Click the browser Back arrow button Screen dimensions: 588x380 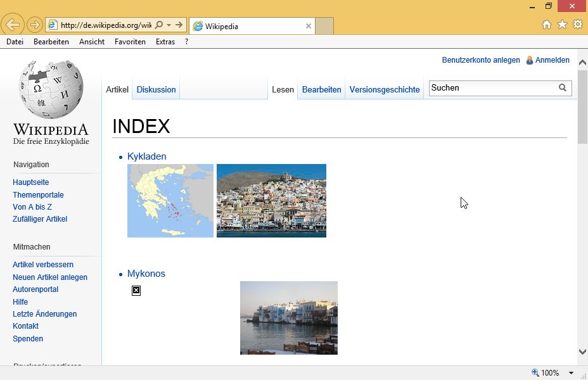[x=13, y=25]
